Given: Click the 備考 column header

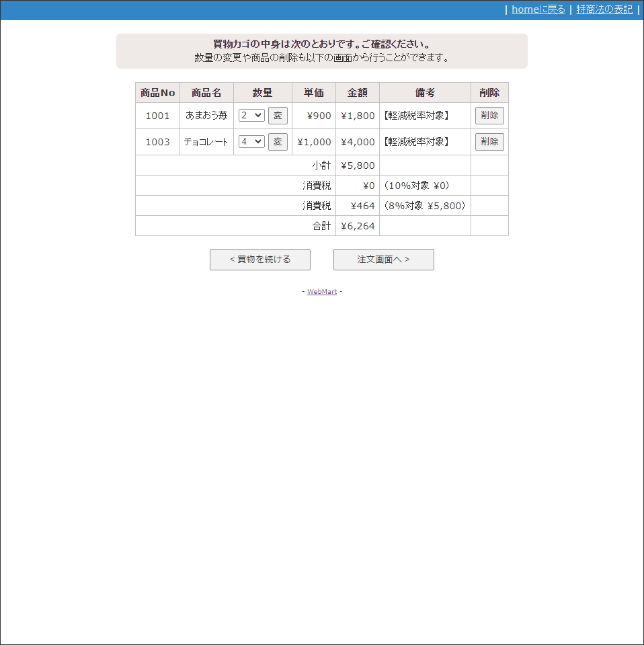Looking at the screenshot, I should point(425,93).
